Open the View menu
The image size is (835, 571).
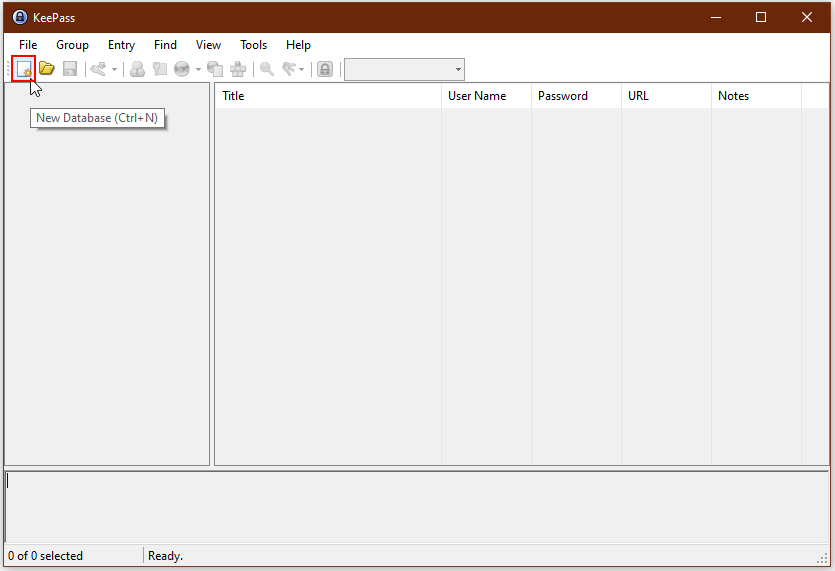tap(208, 45)
